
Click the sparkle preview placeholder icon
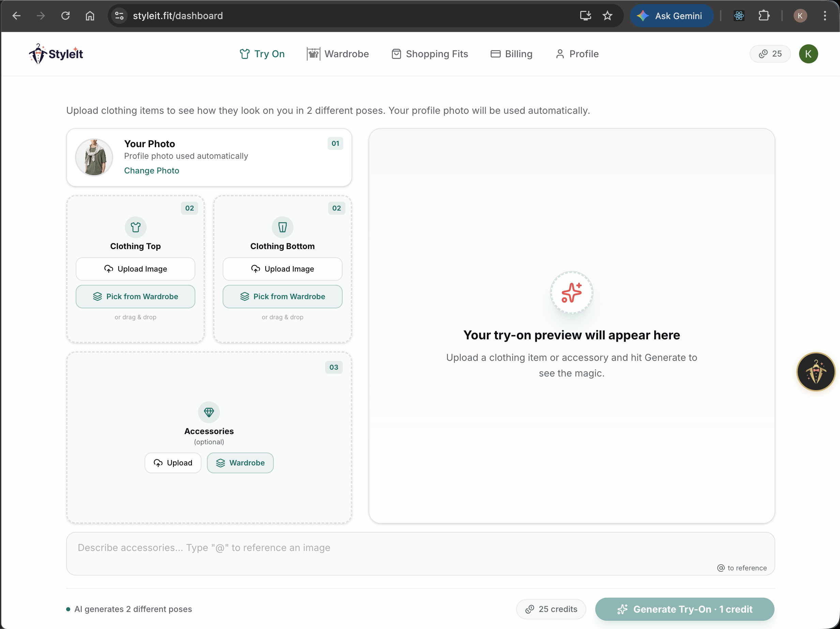[571, 292]
